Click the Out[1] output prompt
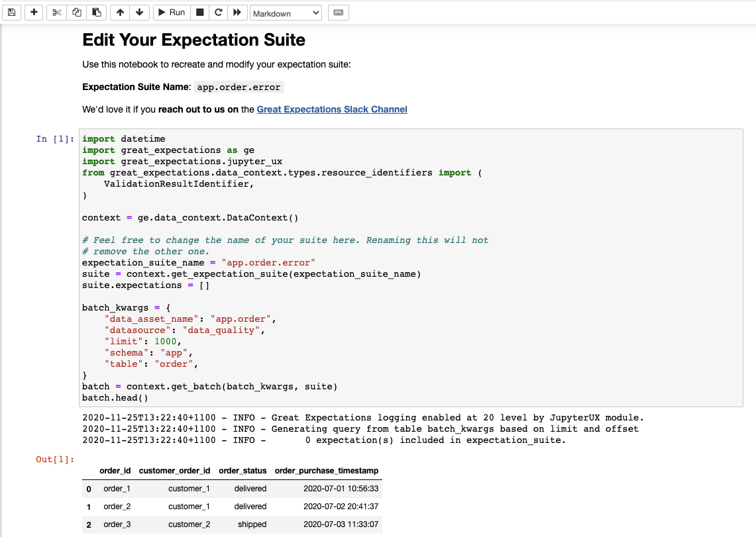756x537 pixels. click(55, 460)
